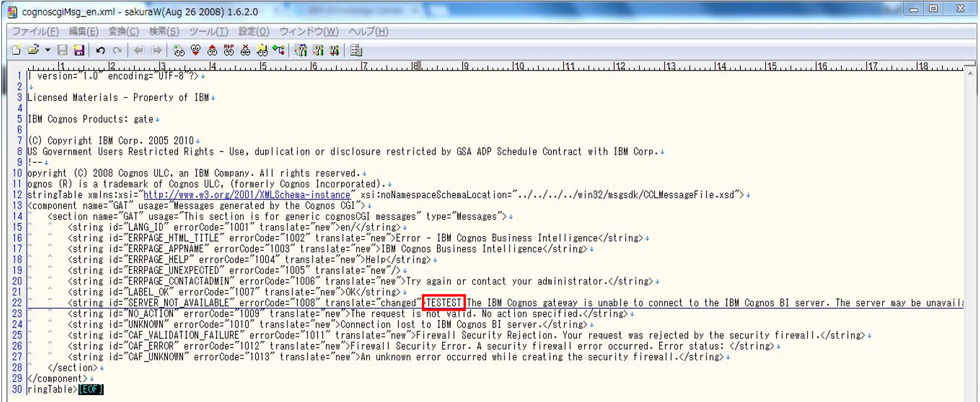Click "Licensed Materials - Property of IBM" text
Screen dimensions: 980x402
pyautogui.click(x=118, y=98)
